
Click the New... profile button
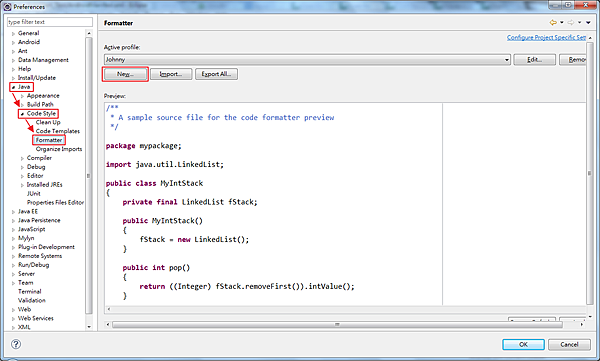125,74
